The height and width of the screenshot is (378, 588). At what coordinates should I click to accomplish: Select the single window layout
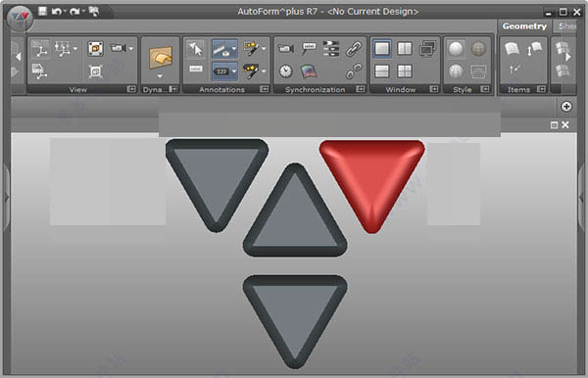coord(382,49)
